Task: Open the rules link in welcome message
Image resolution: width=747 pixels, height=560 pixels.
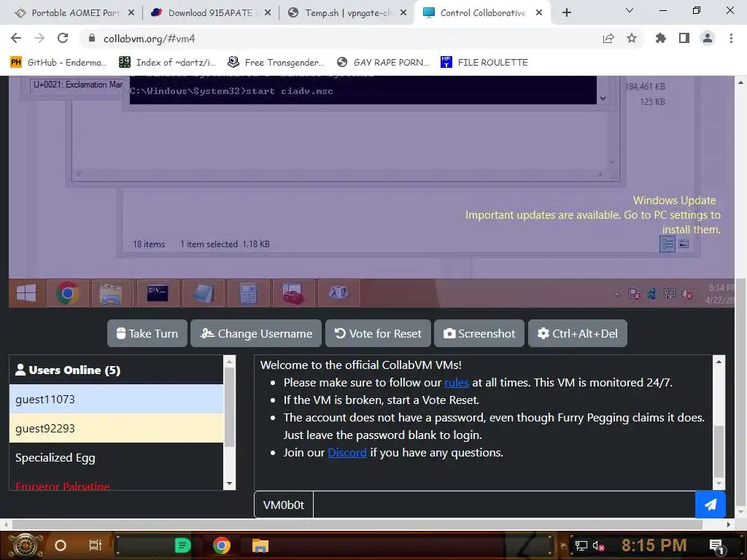Action: pos(457,382)
